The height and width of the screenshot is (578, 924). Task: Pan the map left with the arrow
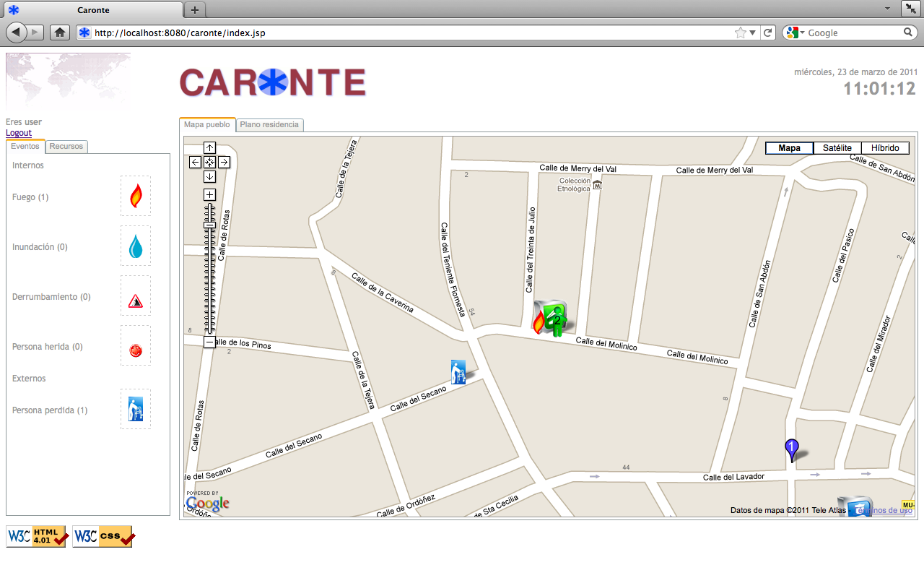tap(196, 162)
